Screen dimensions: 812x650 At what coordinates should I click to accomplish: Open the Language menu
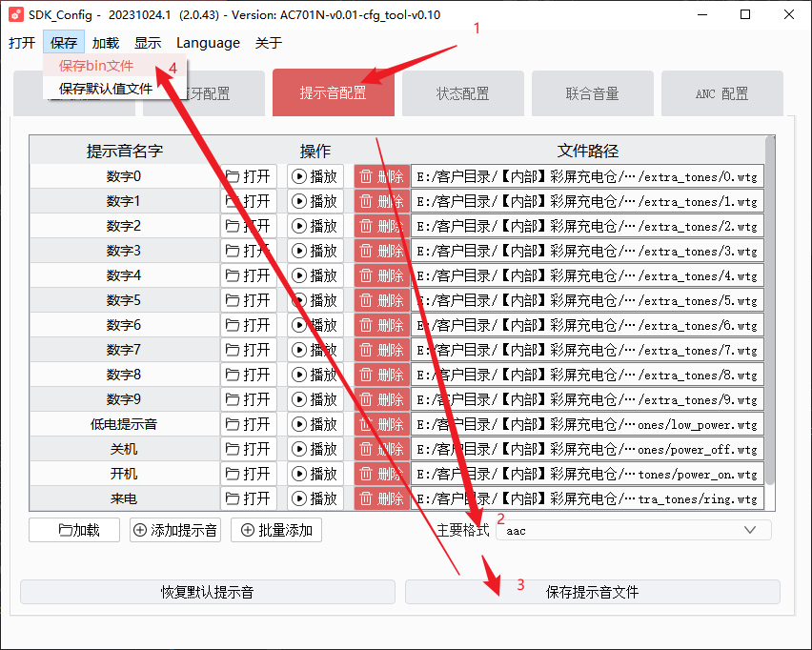coord(208,43)
